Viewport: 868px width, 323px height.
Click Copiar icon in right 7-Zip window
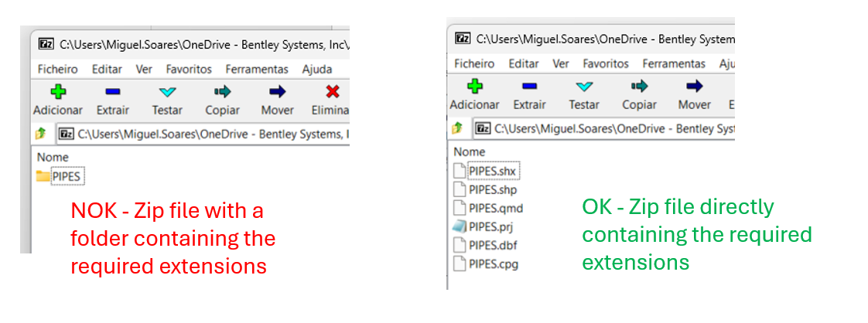[x=639, y=87]
